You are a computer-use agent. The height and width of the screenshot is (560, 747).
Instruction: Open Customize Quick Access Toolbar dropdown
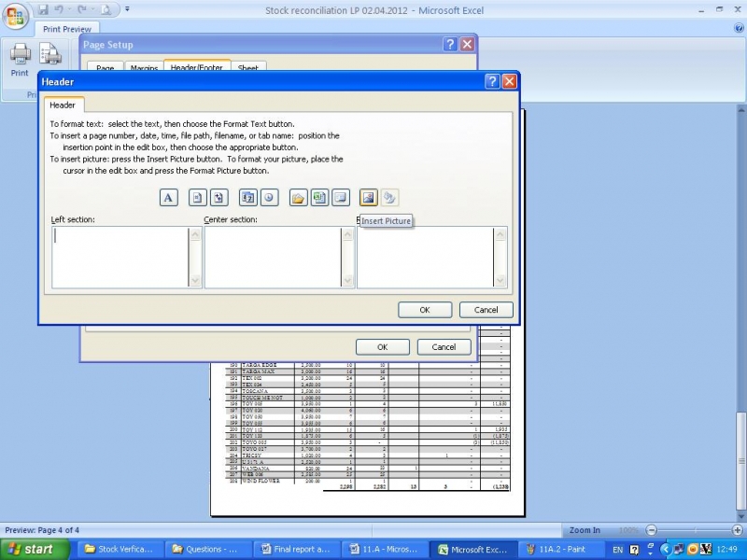pyautogui.click(x=127, y=10)
